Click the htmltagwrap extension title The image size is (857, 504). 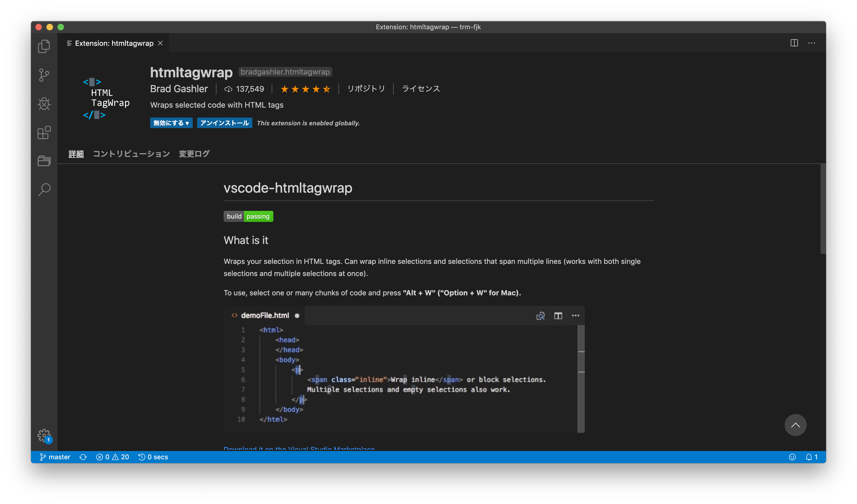[191, 72]
